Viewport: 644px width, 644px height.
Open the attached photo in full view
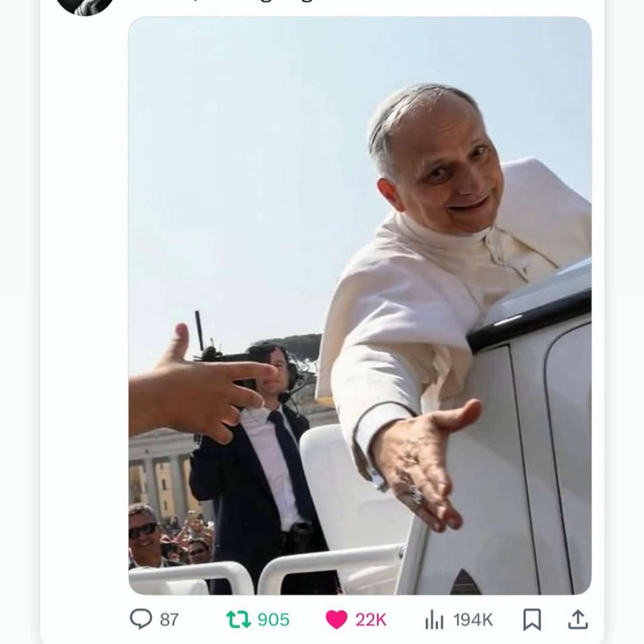[360, 305]
